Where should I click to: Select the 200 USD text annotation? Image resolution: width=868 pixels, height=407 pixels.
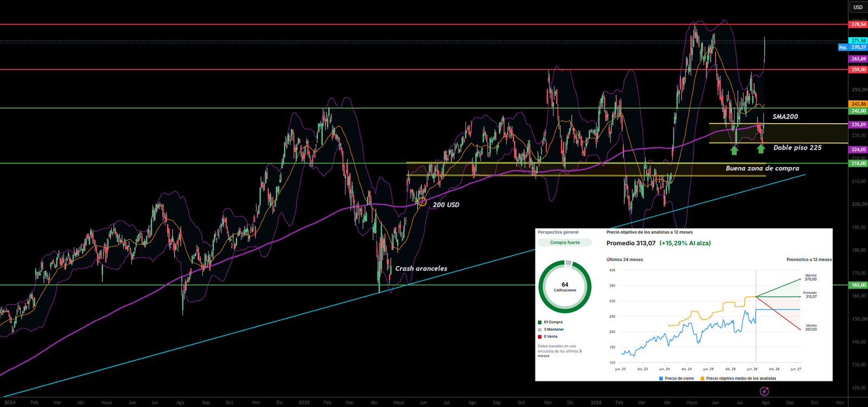(446, 205)
